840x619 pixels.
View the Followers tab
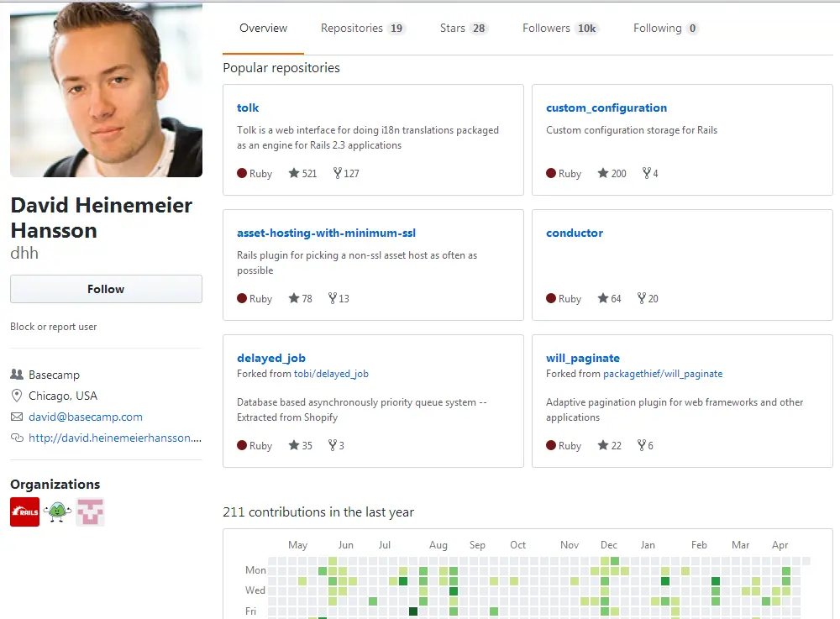coord(559,29)
